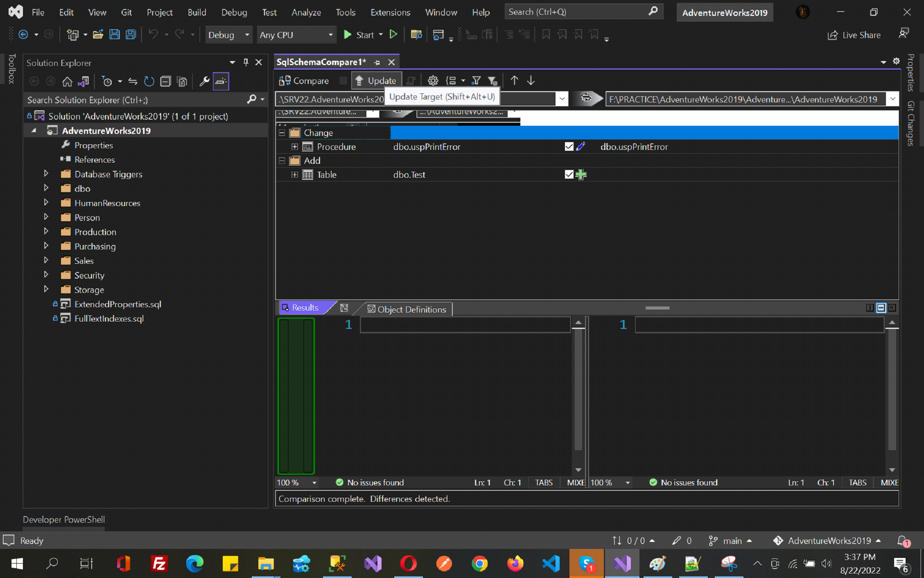Expand the Production folder in Solution Explorer

click(46, 231)
